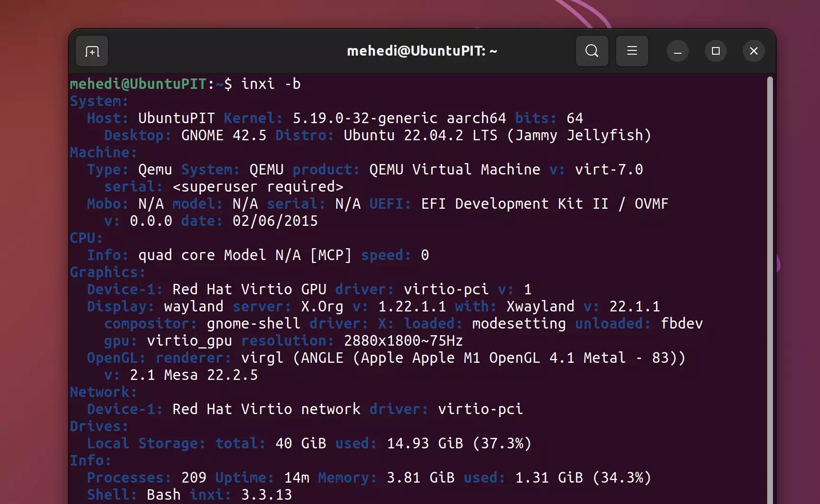Image resolution: width=820 pixels, height=504 pixels.
Task: Click gpu value 'virtio_gpu'
Action: click(189, 341)
